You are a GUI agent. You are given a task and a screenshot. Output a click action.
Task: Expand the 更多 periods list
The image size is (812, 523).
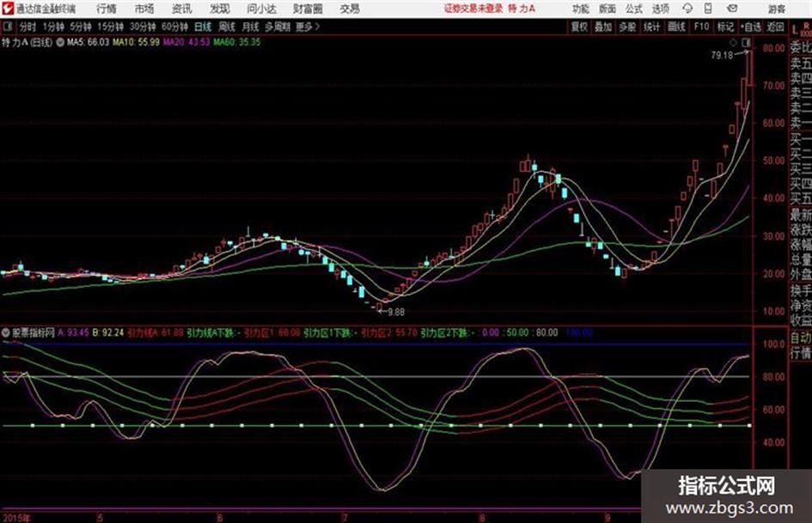point(308,27)
